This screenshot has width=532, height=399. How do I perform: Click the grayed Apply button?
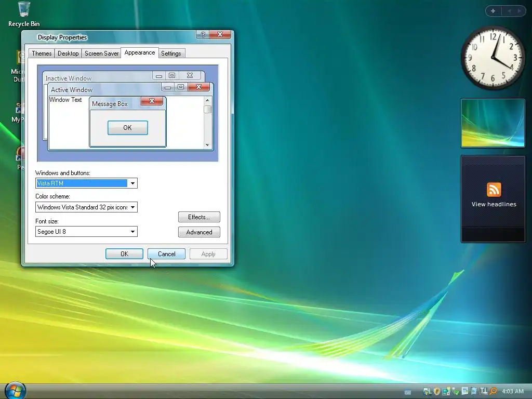pyautogui.click(x=208, y=254)
